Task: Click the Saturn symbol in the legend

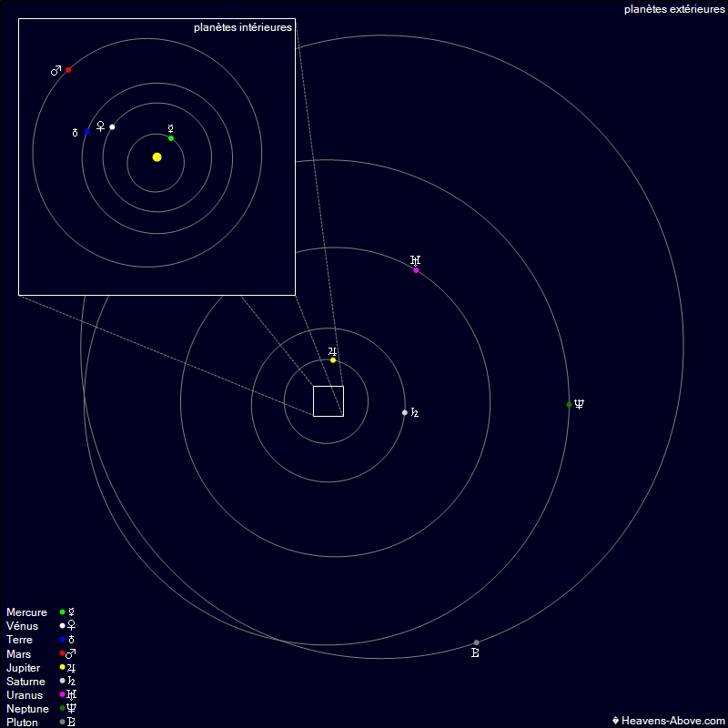Action: 72,681
